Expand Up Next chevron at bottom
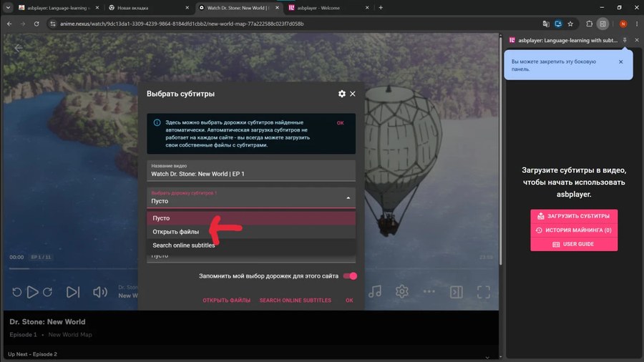Screen dimensions: 644x362 [487, 357]
